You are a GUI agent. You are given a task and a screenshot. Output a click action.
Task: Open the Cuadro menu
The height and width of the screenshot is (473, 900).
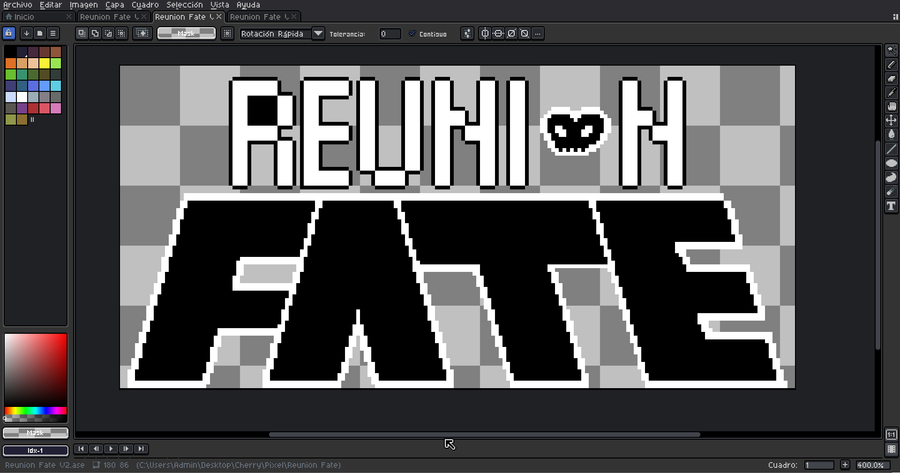(x=145, y=5)
